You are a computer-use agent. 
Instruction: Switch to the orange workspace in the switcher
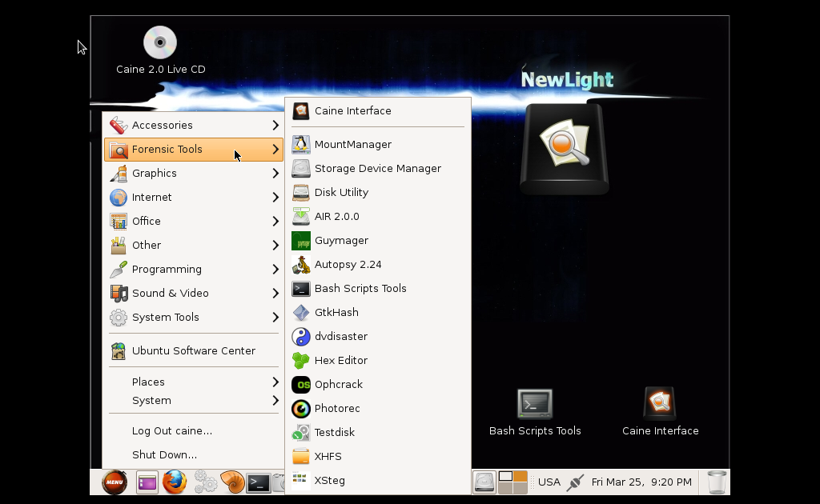pos(521,476)
